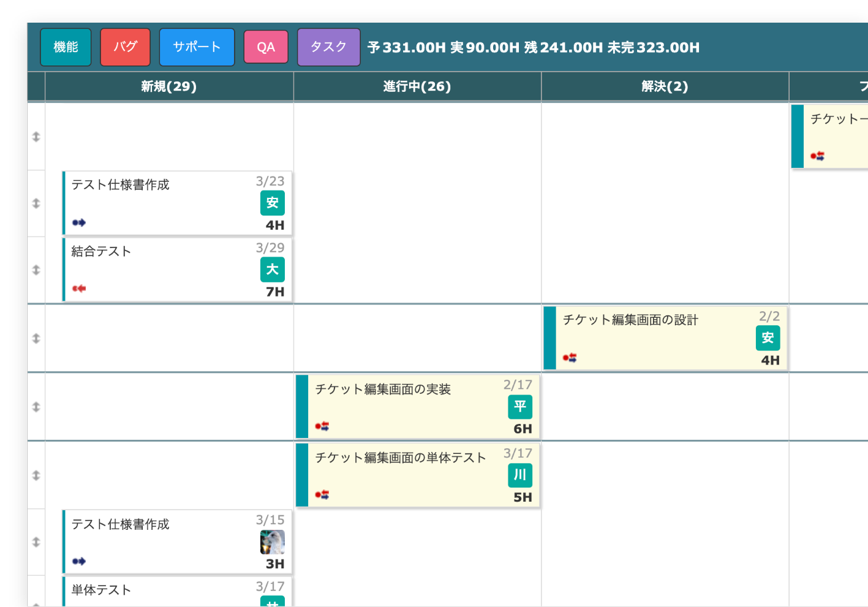Click the 4H estimate on チケット編集画面の設計 card
868x607 pixels.
[x=770, y=360]
